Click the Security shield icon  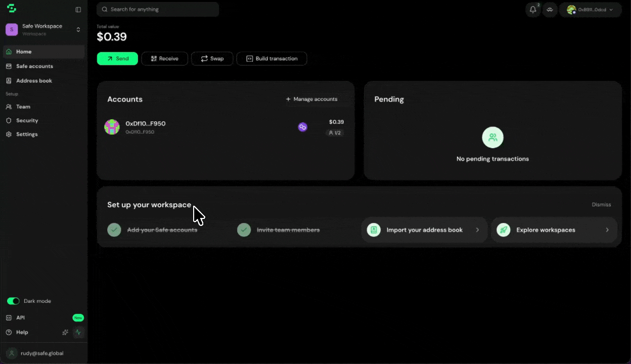click(9, 120)
